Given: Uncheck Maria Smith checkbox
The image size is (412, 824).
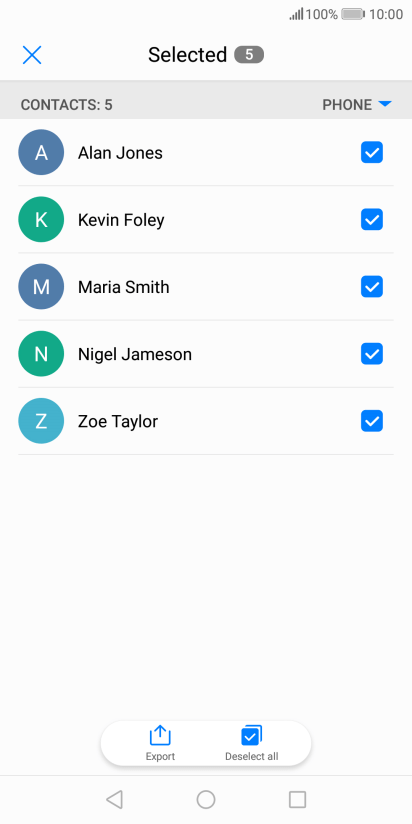Looking at the screenshot, I should click(372, 287).
